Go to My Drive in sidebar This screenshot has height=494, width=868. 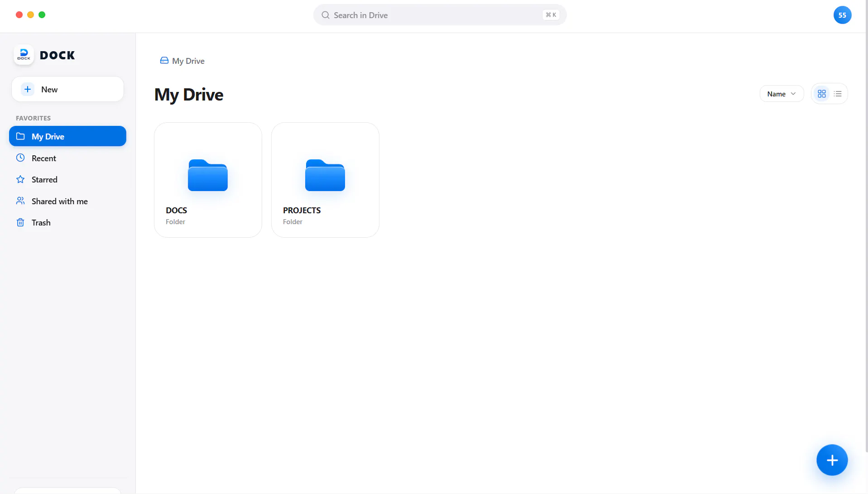pyautogui.click(x=67, y=136)
